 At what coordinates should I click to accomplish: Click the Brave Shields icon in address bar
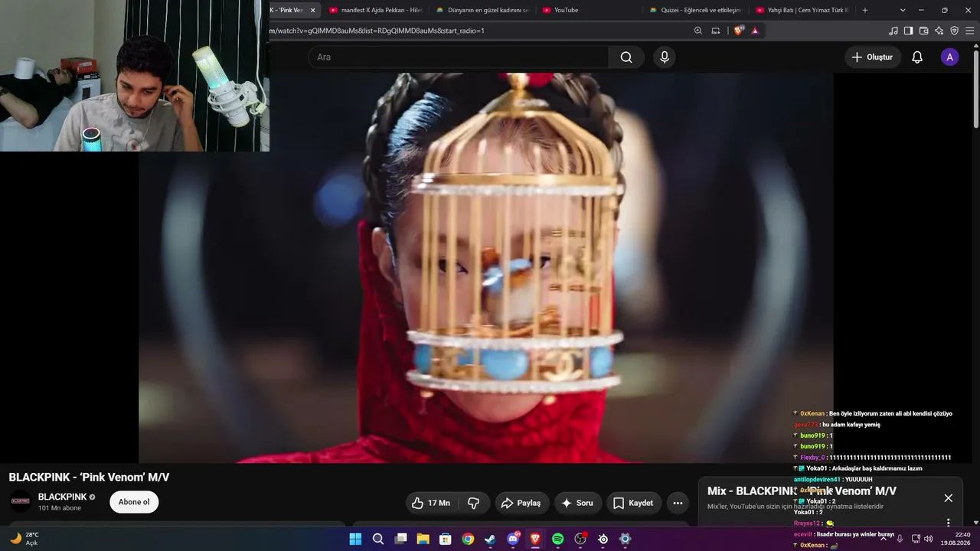(738, 31)
